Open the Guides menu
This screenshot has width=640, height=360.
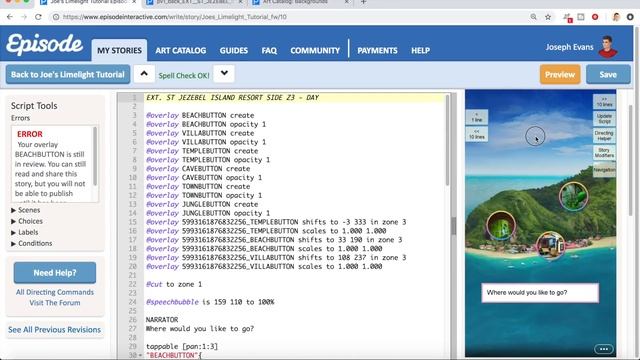(x=233, y=51)
